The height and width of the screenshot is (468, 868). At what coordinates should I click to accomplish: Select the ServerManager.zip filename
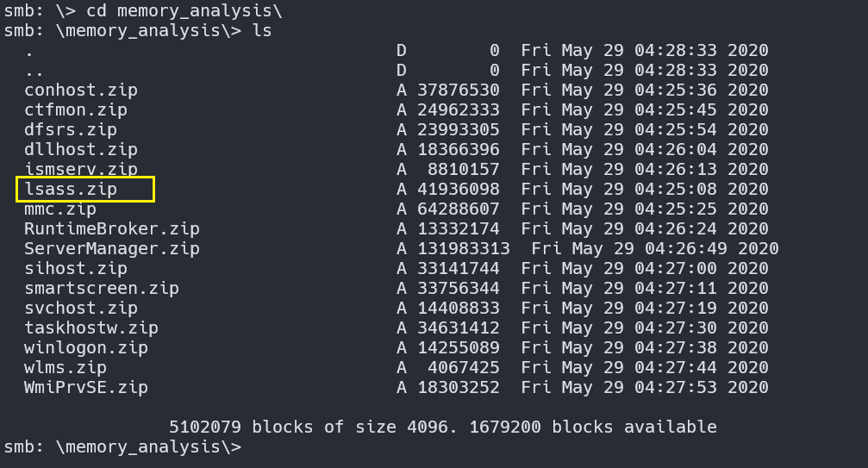tap(112, 248)
